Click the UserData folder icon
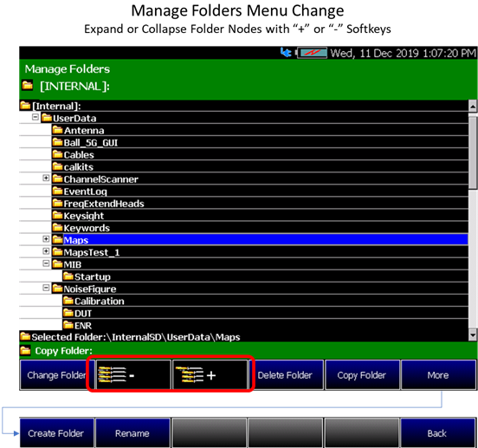Screen dimensions: 478x448 tap(47, 118)
